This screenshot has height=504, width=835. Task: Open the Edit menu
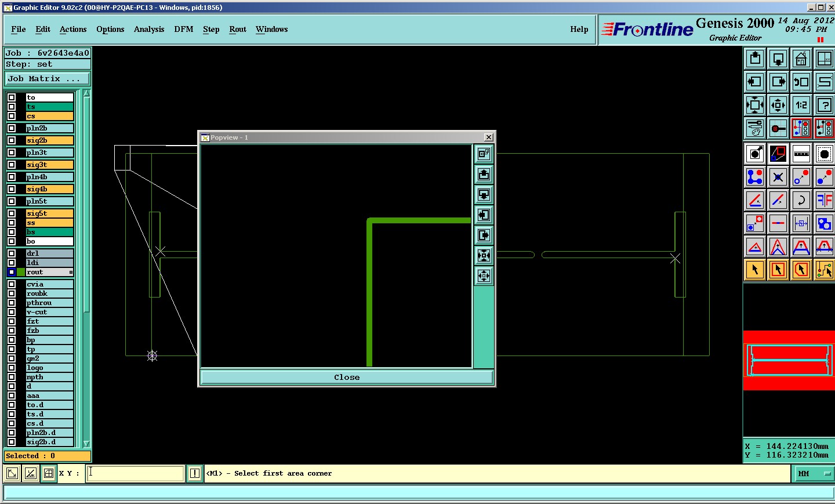(x=43, y=29)
